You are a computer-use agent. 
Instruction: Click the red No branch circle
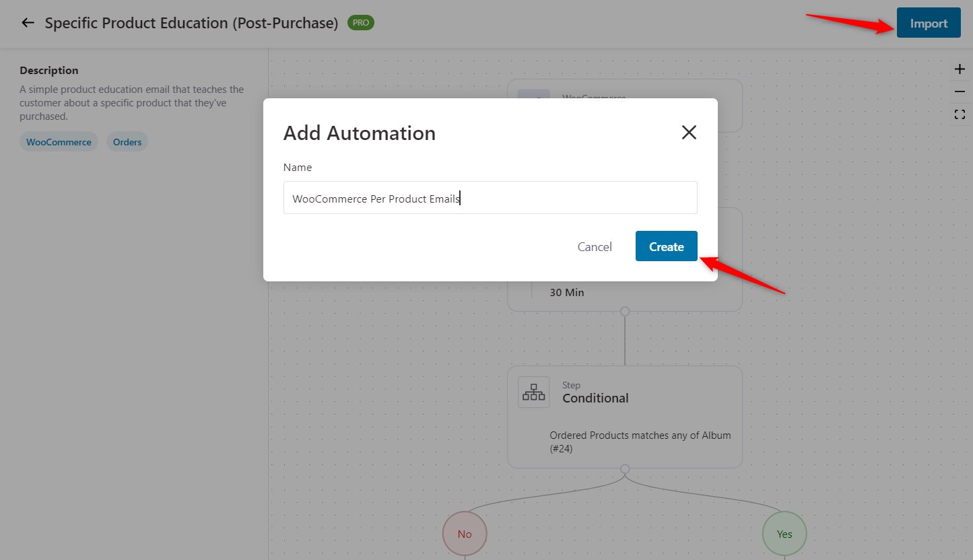464,533
